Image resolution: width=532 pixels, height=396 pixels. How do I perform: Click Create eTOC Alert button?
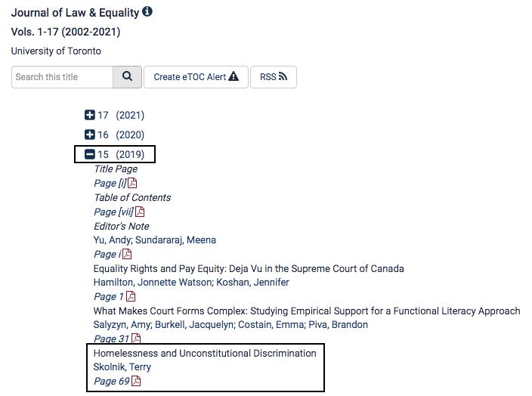(196, 77)
